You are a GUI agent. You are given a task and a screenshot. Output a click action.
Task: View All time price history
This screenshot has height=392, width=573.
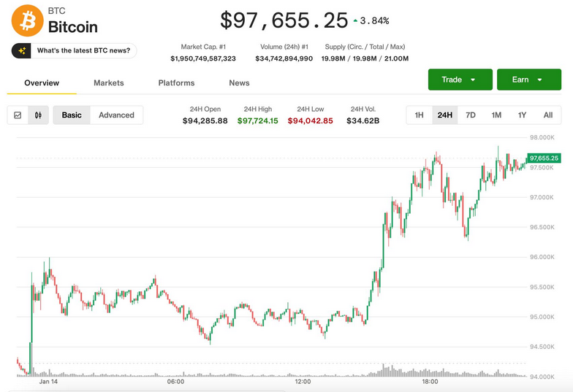(547, 115)
